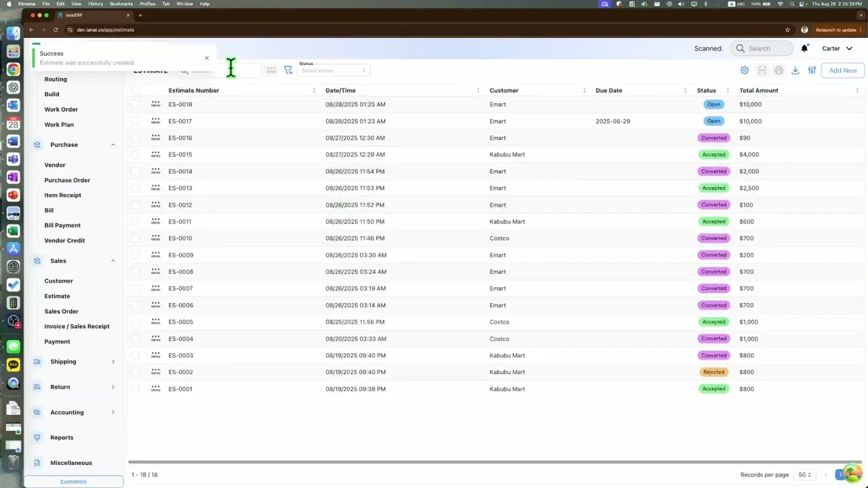Bookmark this page with the star icon
This screenshot has height=488, width=868.
pos(787,30)
